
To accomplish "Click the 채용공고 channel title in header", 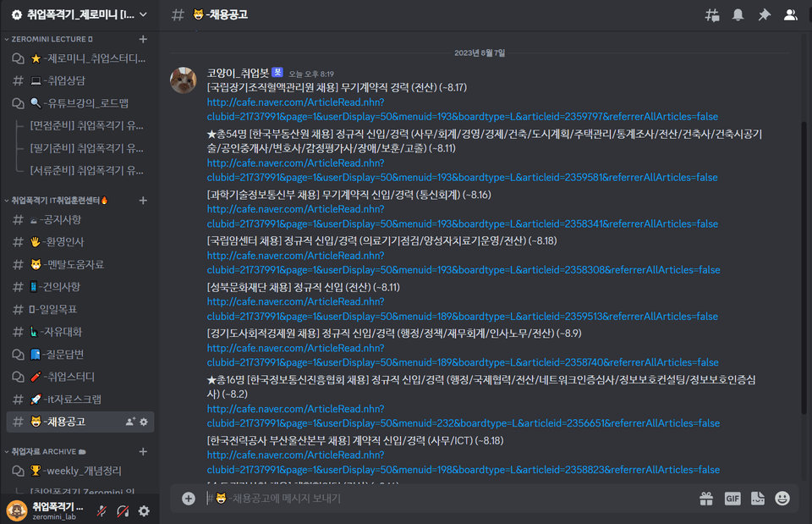I will pyautogui.click(x=220, y=15).
